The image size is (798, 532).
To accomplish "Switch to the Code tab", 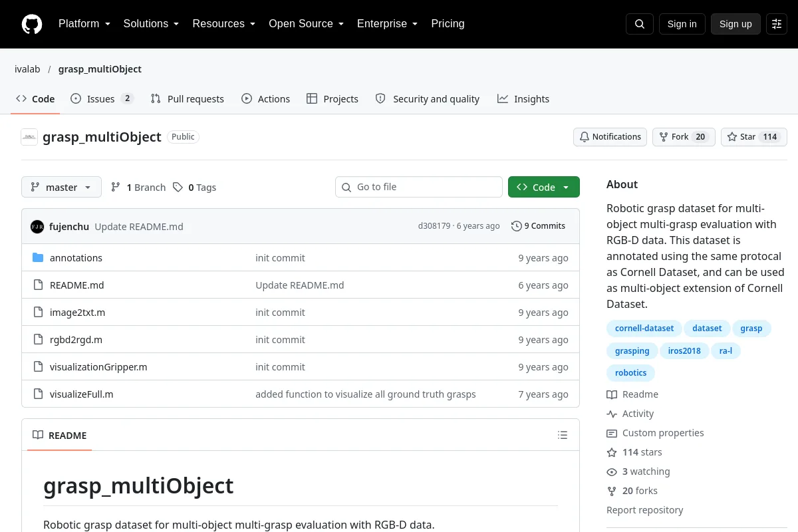I will tap(36, 99).
